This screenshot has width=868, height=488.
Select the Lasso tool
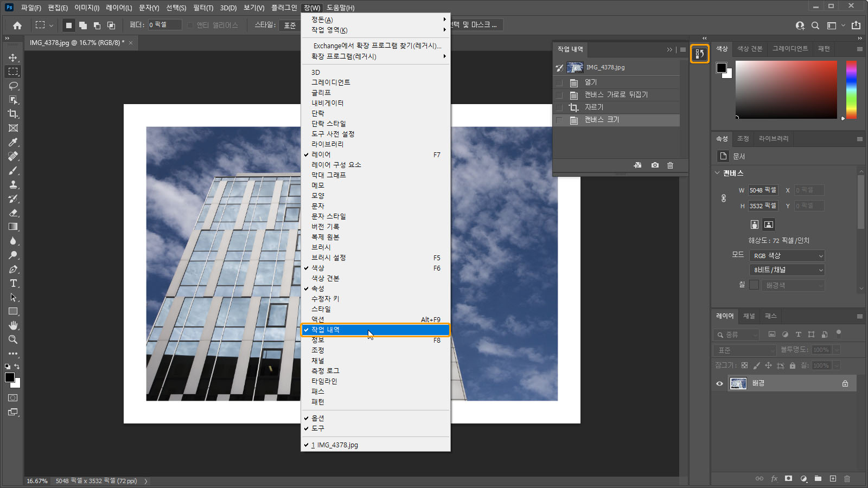[13, 86]
